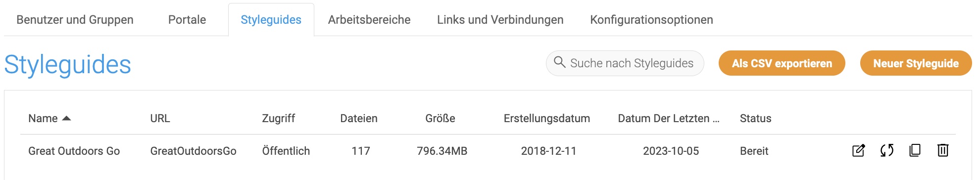Go to the Arbeitsbereiche tab
The width and height of the screenshot is (980, 180).
pyautogui.click(x=369, y=20)
